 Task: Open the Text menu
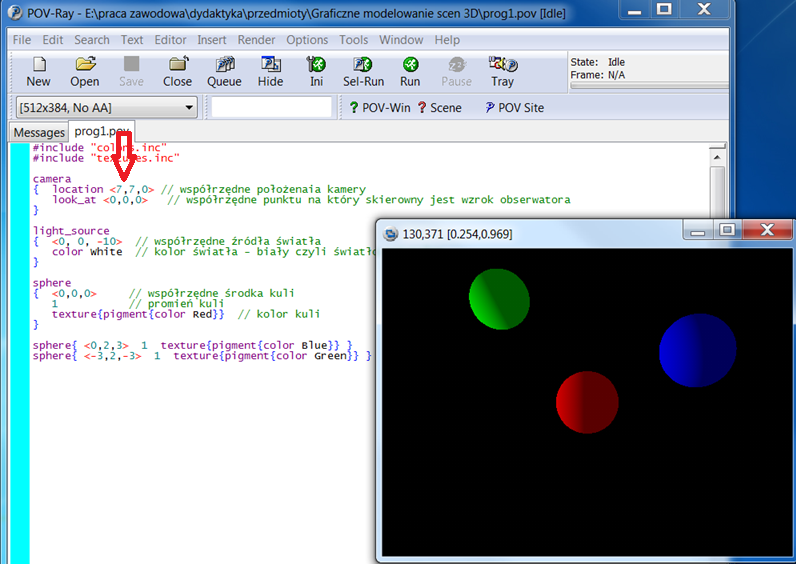[x=132, y=40]
